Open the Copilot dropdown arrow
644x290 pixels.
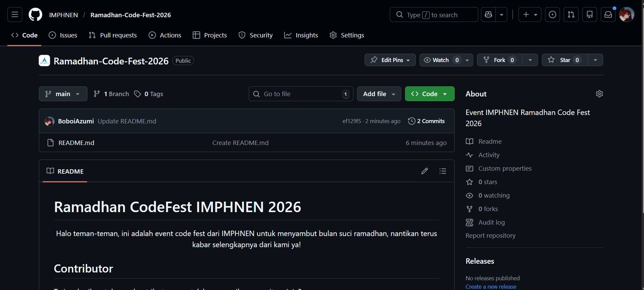tap(502, 14)
